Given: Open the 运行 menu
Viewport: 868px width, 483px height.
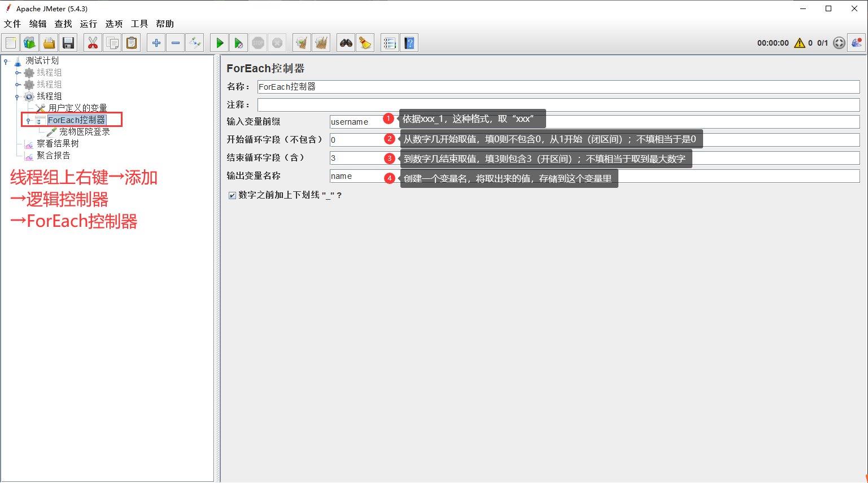Looking at the screenshot, I should [x=88, y=24].
